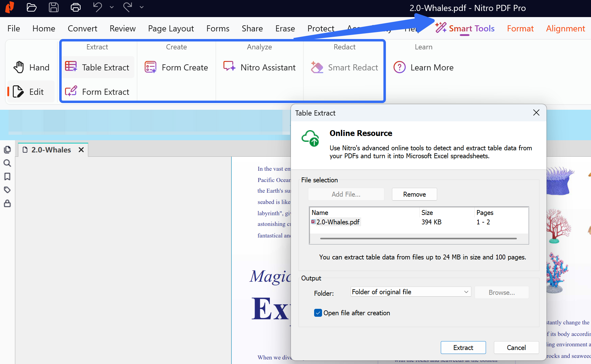
Task: Expand the redo history dropdown arrow
Action: [142, 7]
